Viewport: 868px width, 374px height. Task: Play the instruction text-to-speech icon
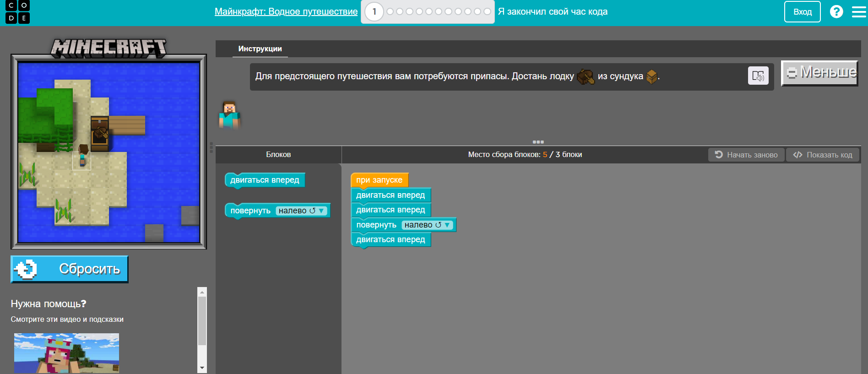point(758,76)
